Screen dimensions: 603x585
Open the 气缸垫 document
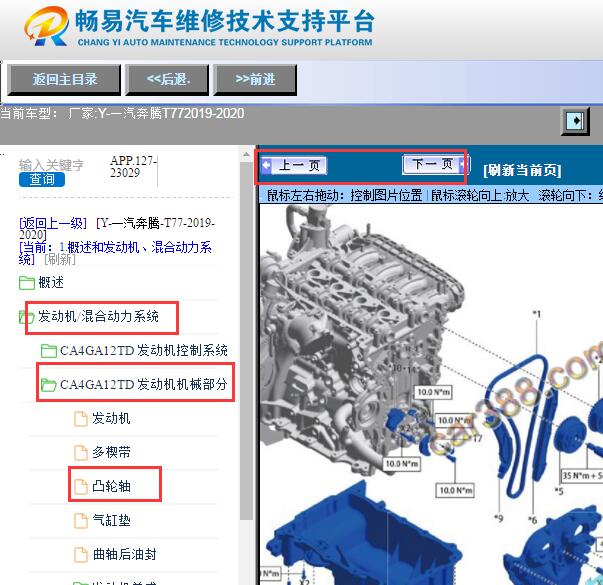(x=111, y=520)
